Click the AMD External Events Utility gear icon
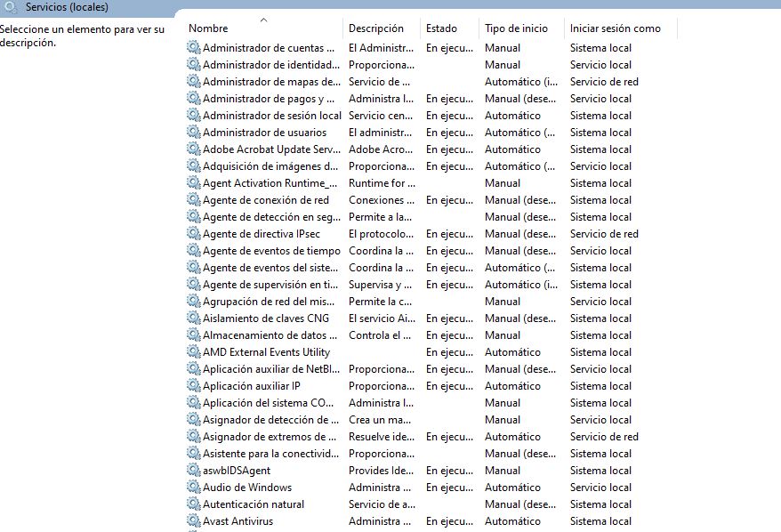781x532 pixels. [193, 352]
